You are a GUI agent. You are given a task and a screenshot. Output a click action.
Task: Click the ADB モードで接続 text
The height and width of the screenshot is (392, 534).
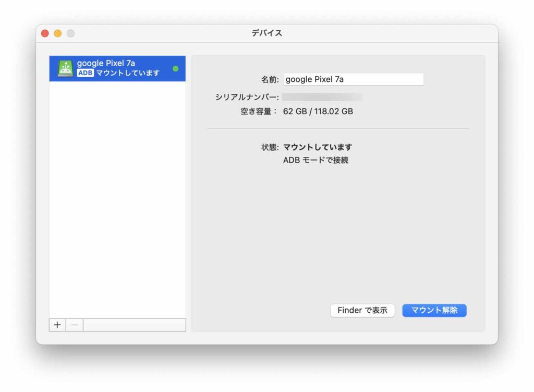click(315, 160)
